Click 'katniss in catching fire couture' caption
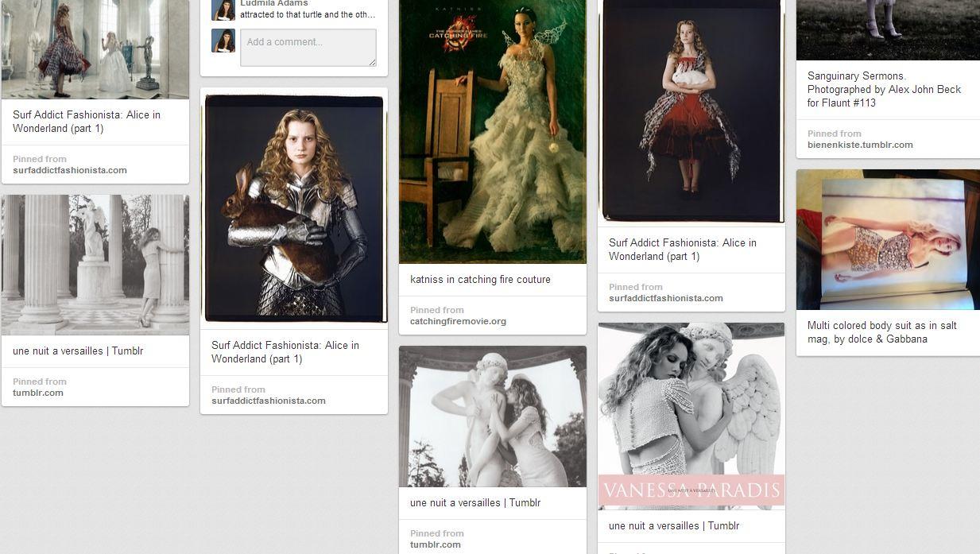The image size is (980, 554). 480,280
